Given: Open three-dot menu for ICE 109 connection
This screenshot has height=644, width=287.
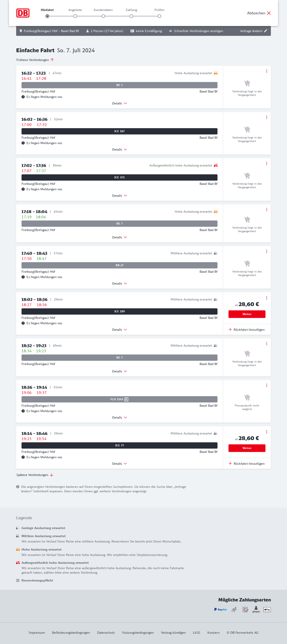Looking at the screenshot, I should click(x=266, y=298).
